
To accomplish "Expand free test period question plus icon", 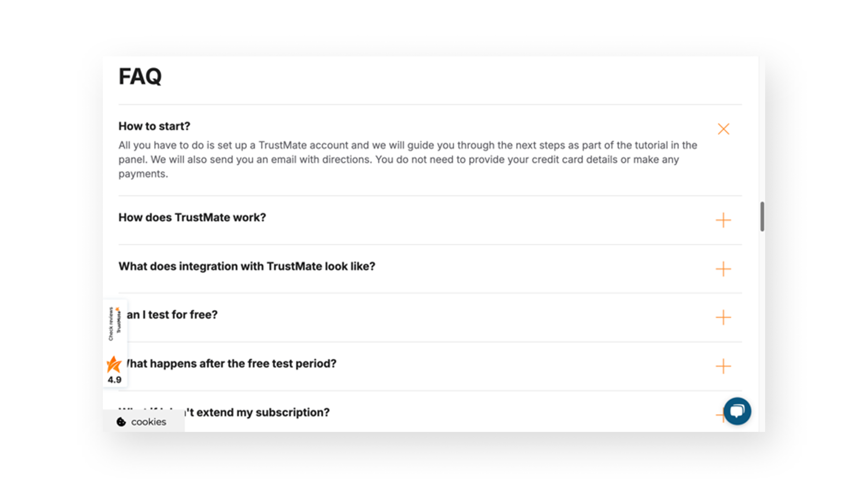I will [x=723, y=366].
